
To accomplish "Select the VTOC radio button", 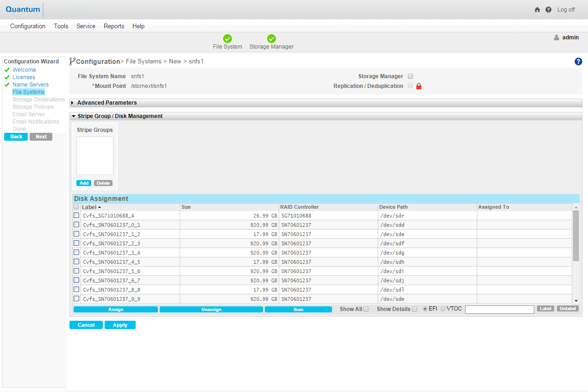I will [443, 309].
